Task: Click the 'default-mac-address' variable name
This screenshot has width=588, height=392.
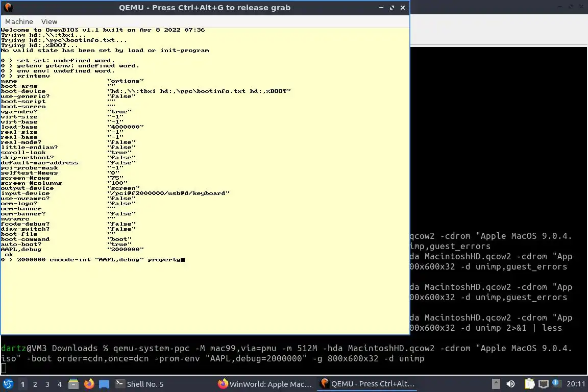Action: 39,162
